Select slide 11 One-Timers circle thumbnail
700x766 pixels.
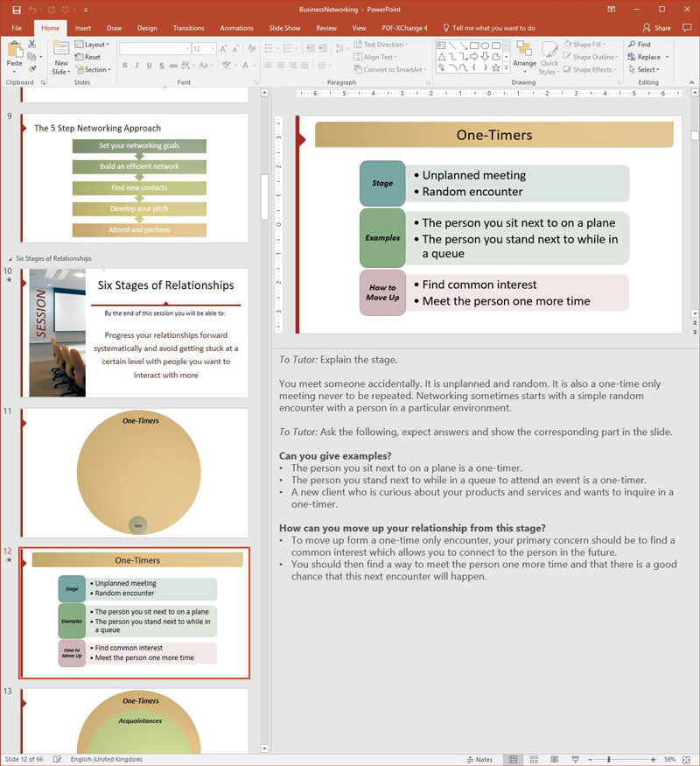click(135, 473)
